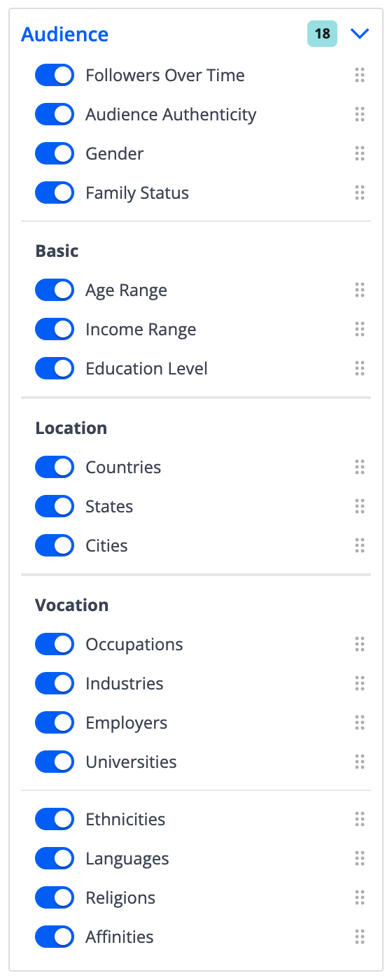Click the drag handle beside Countries
This screenshot has height=980, width=392.
(360, 468)
